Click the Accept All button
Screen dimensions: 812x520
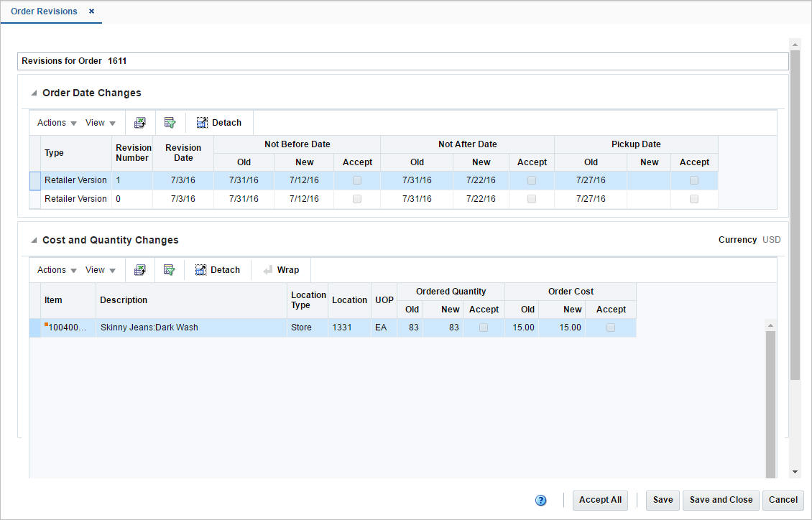[x=600, y=501]
